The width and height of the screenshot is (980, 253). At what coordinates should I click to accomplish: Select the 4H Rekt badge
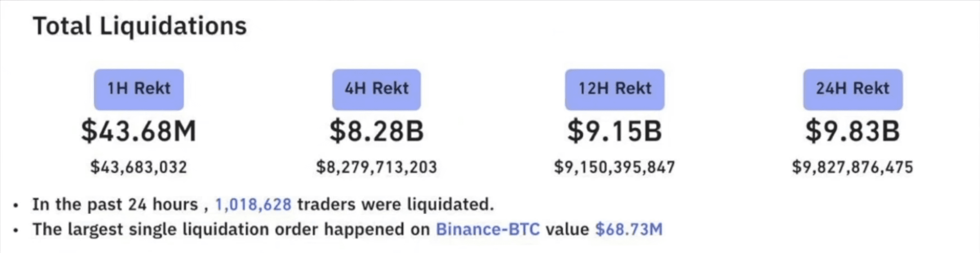click(x=376, y=89)
